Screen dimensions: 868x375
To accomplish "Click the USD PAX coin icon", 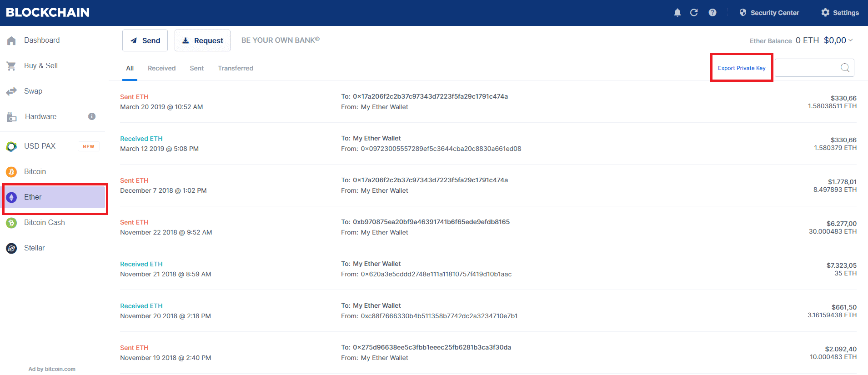I will click(x=11, y=146).
